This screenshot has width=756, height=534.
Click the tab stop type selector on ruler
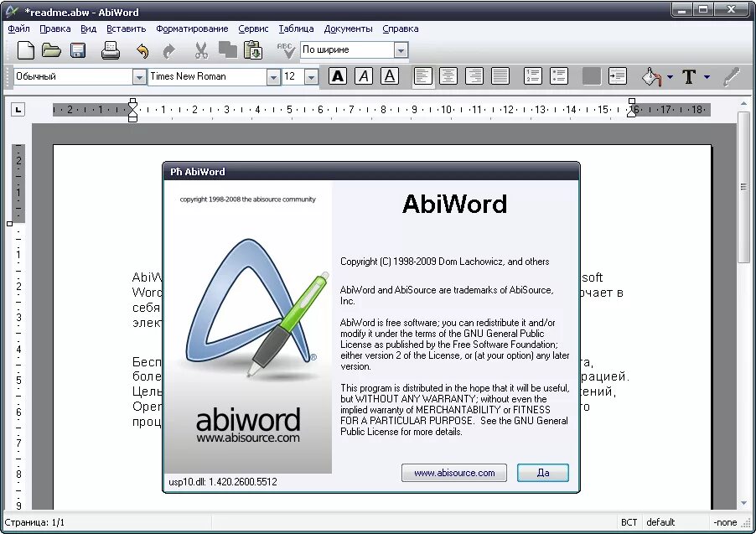tap(18, 110)
